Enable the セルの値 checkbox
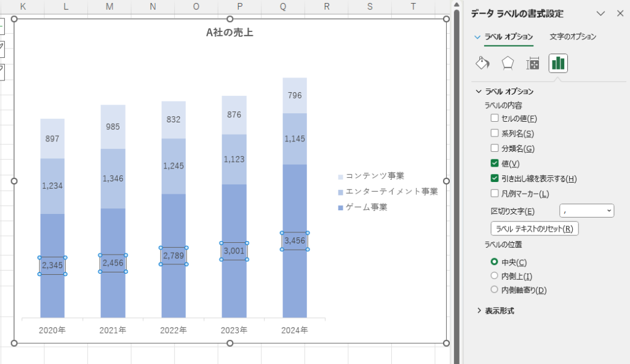630x364 pixels. [495, 118]
